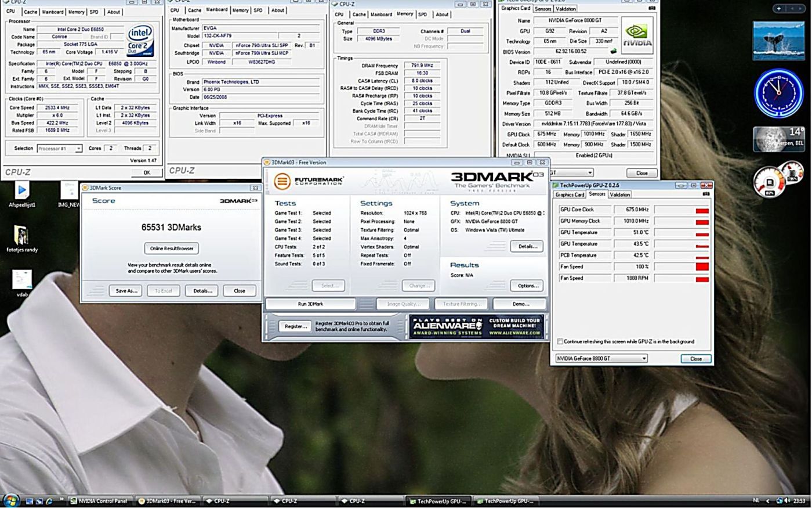The width and height of the screenshot is (812, 508).
Task: Click Close in GPU-Z Graphics Card window
Action: click(641, 172)
